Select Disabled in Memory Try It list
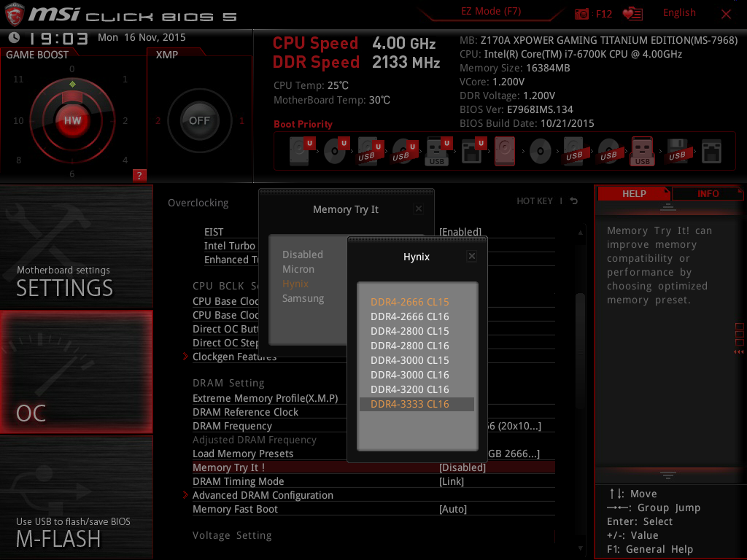Image resolution: width=747 pixels, height=560 pixels. coord(303,254)
